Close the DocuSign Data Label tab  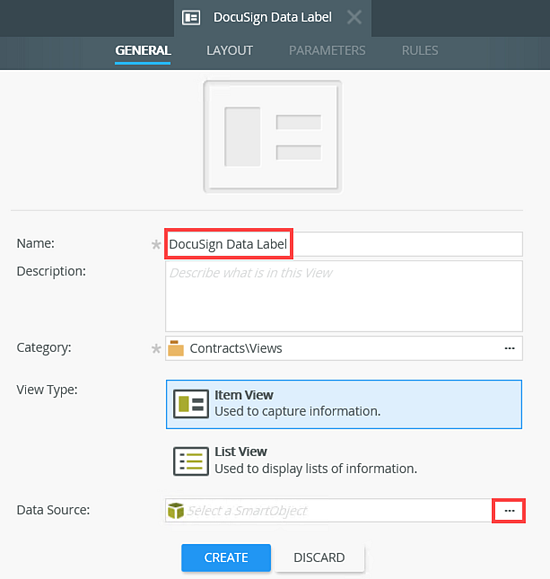point(354,17)
